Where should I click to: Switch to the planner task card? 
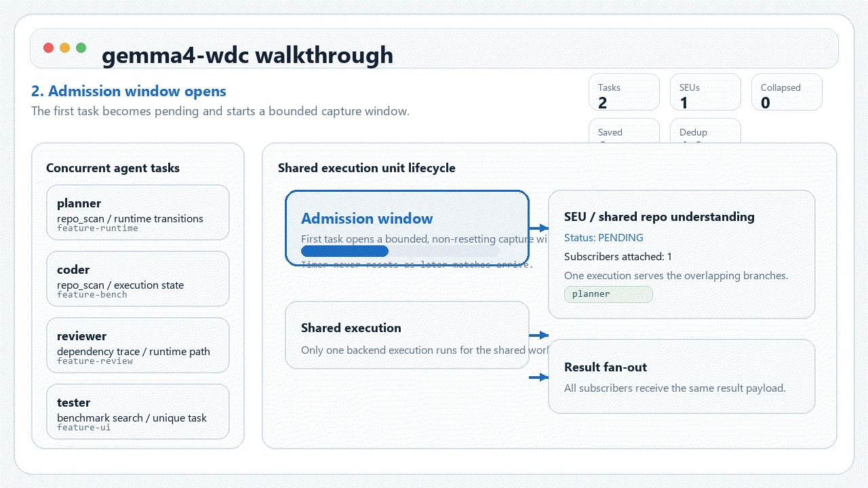(x=138, y=211)
